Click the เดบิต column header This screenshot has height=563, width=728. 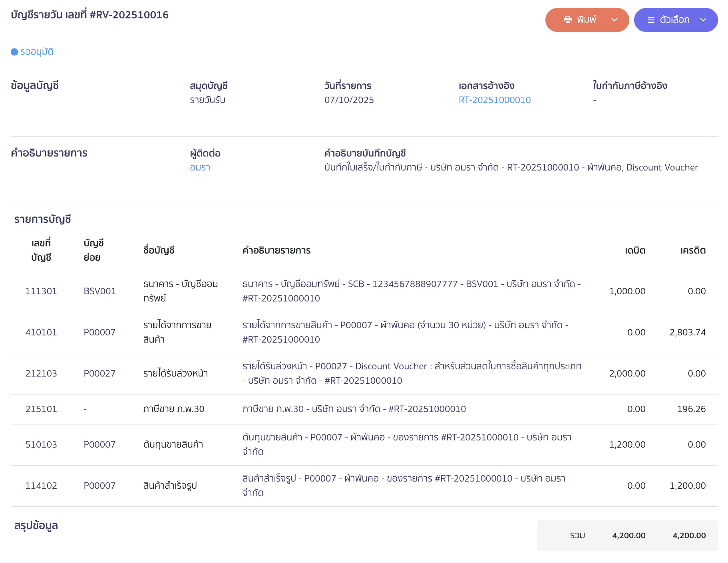click(x=635, y=250)
